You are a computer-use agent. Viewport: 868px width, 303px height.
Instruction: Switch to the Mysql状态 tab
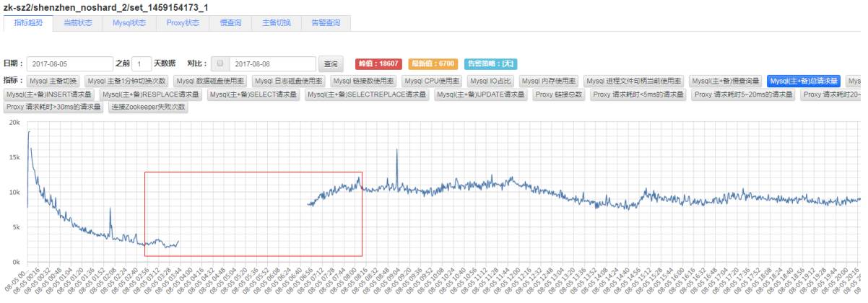[x=129, y=22]
